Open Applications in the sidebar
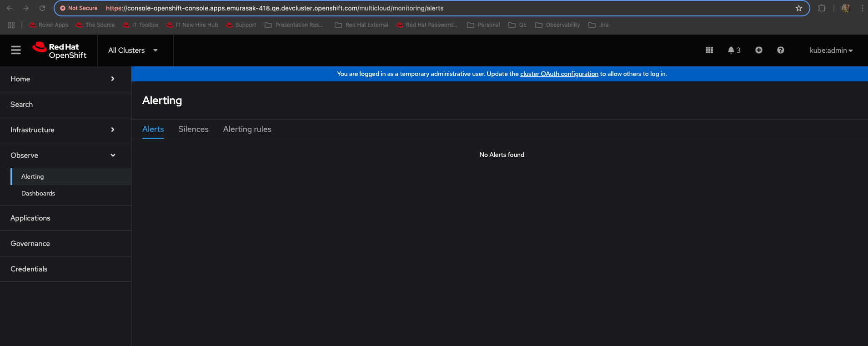 coord(65,218)
